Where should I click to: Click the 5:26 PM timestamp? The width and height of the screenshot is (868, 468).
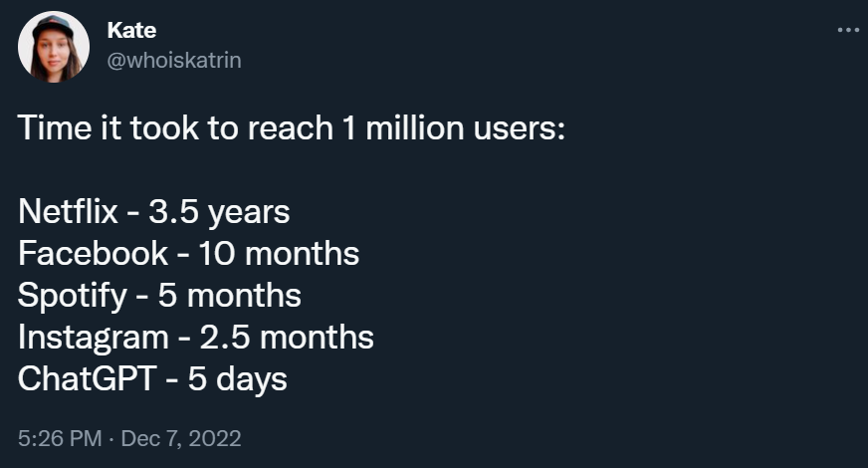60,439
